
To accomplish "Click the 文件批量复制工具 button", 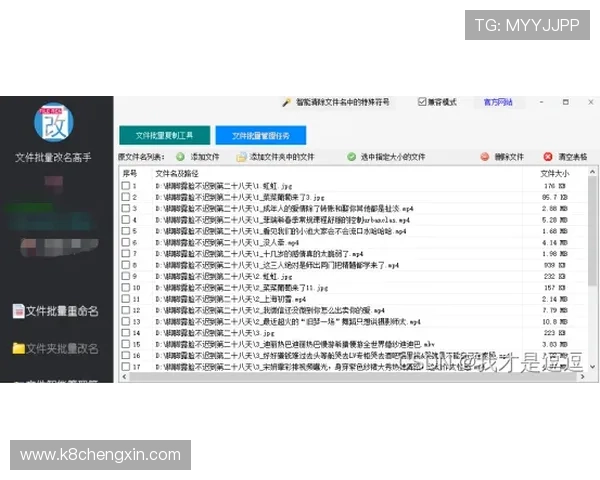I will pyautogui.click(x=165, y=135).
